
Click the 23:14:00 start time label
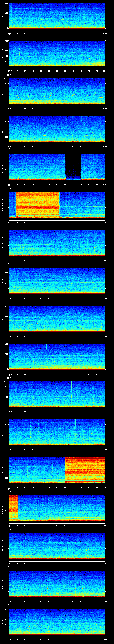click(9, 33)
